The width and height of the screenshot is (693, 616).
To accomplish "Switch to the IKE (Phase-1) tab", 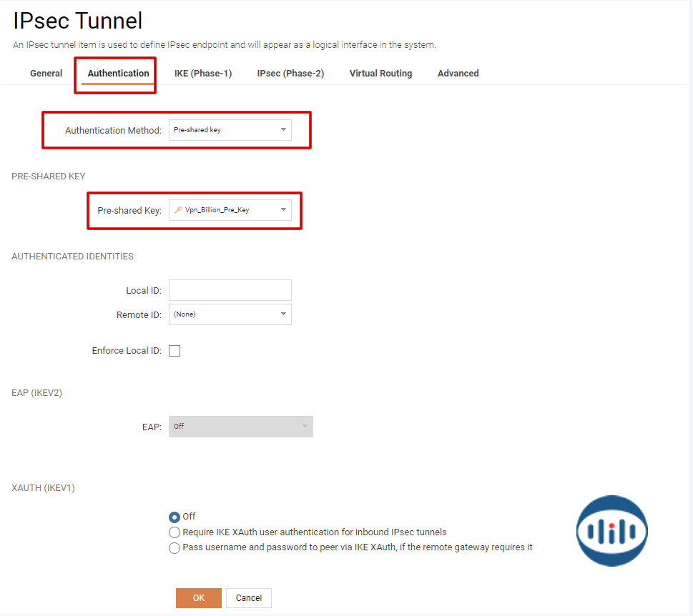I will [203, 74].
